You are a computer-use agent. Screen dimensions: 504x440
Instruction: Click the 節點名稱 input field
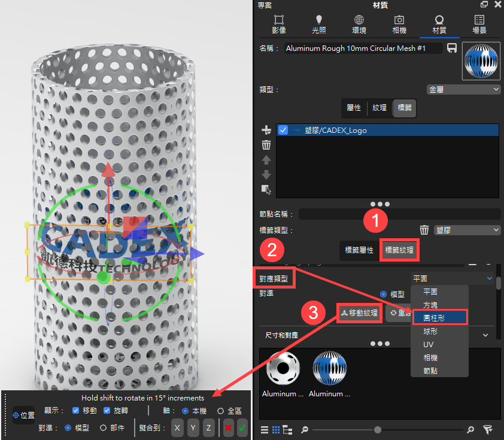point(399,214)
